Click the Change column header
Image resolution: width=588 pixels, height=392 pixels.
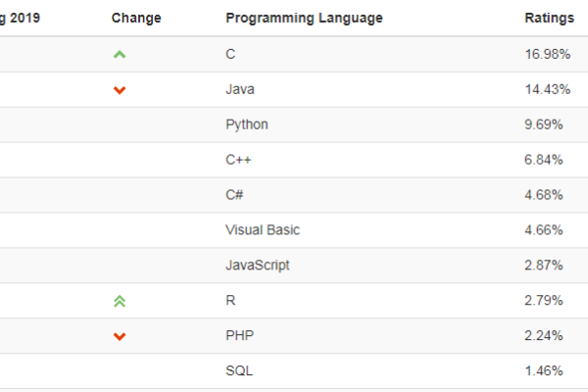[x=136, y=19]
